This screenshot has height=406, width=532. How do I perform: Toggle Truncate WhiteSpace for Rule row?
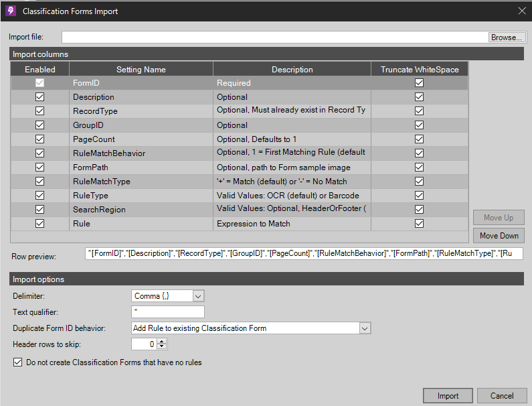[x=420, y=223]
